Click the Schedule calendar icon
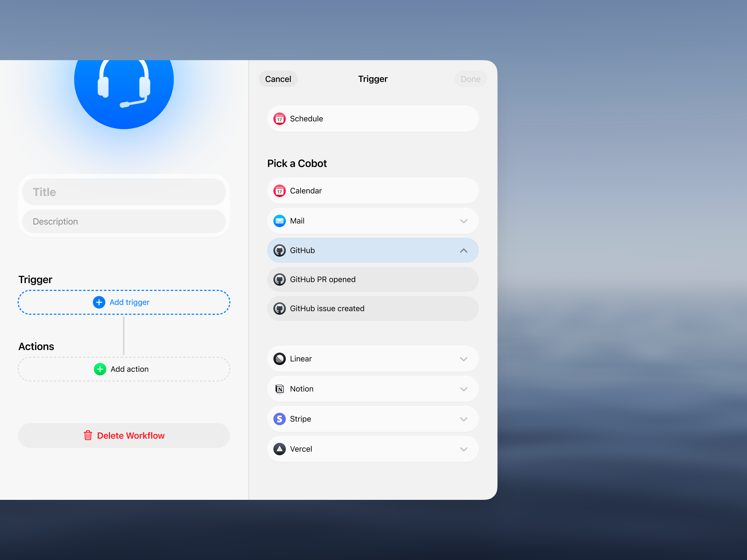The image size is (747, 560). point(279,119)
